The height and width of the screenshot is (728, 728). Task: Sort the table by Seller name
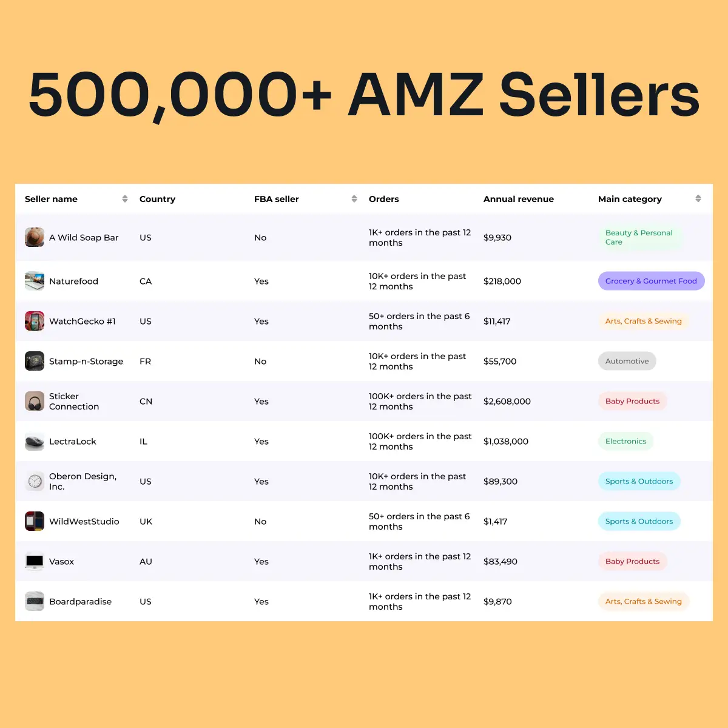pos(125,198)
